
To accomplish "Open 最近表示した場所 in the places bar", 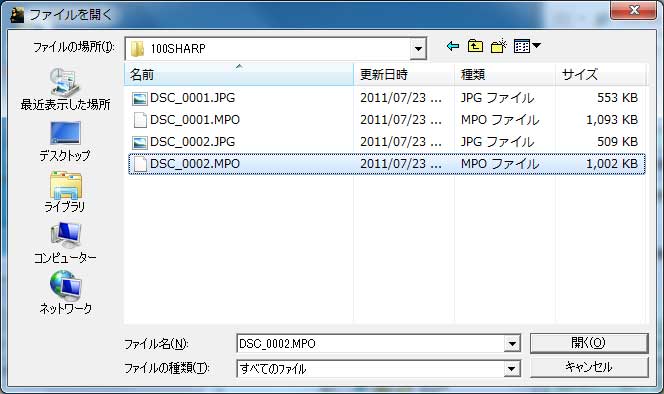I will (65, 89).
